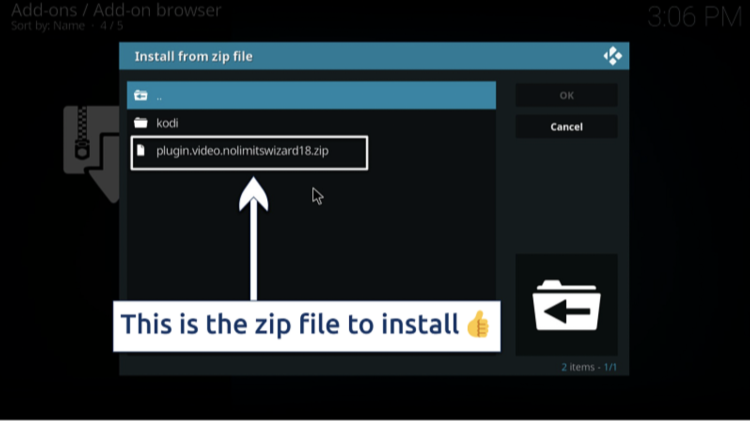Go up to the parent directory row
Image resolution: width=750 pixels, height=421 pixels.
(x=311, y=95)
